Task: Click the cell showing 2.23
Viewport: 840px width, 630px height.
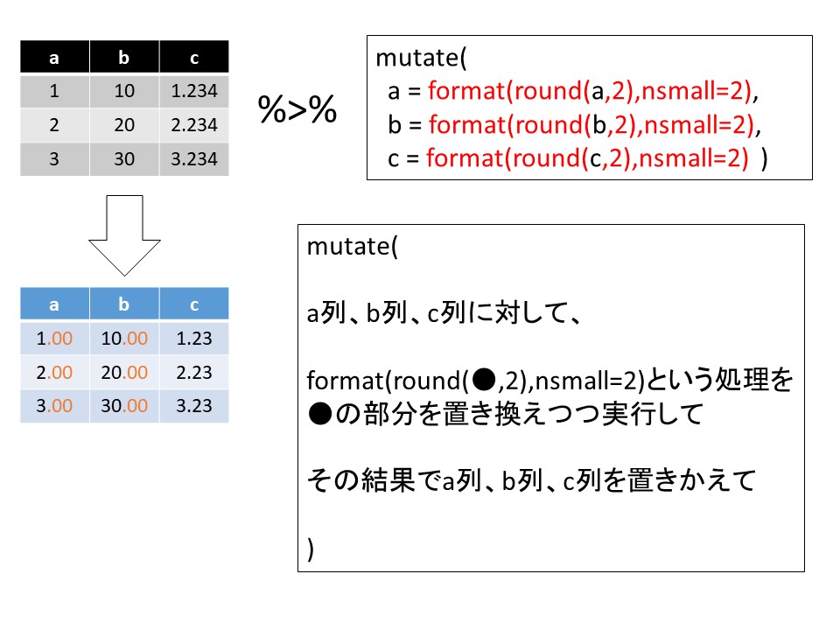Action: point(193,372)
